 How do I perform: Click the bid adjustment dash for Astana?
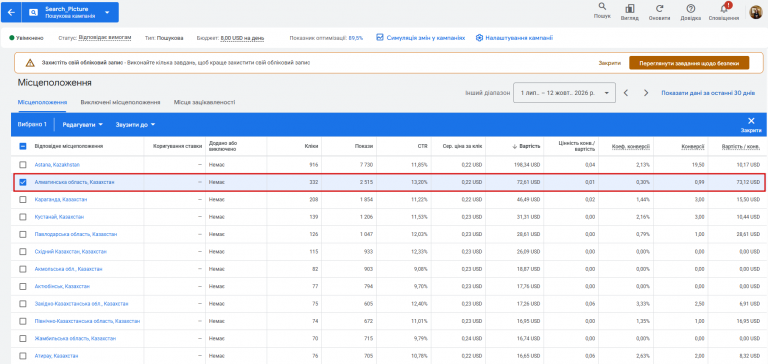(200, 165)
